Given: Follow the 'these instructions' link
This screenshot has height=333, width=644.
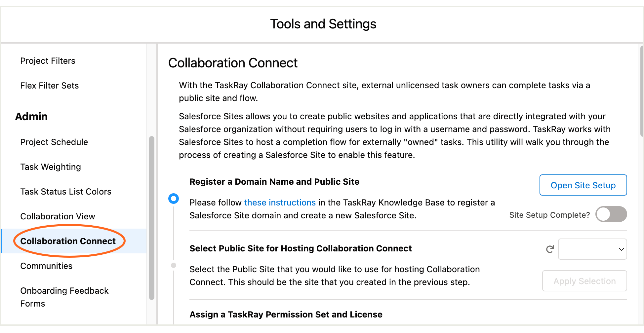Looking at the screenshot, I should click(x=280, y=203).
